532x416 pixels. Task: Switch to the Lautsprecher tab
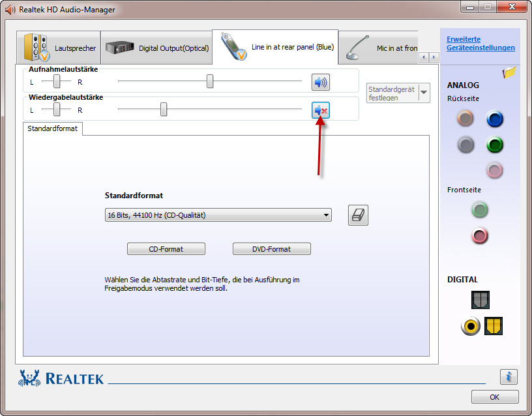pyautogui.click(x=59, y=48)
